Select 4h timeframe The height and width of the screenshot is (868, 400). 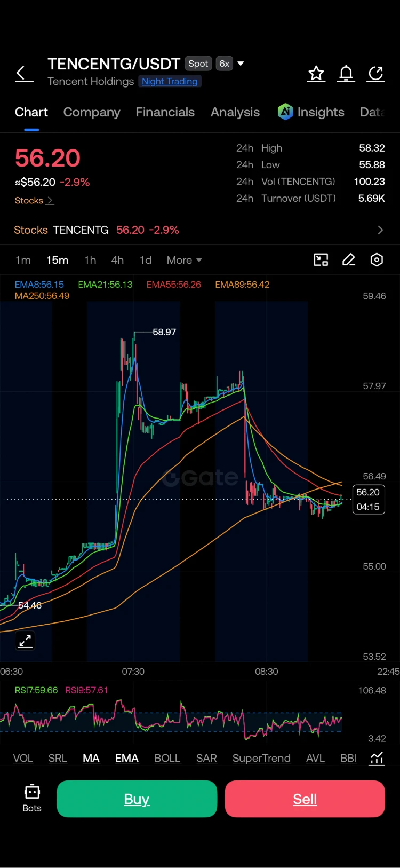coord(117,260)
